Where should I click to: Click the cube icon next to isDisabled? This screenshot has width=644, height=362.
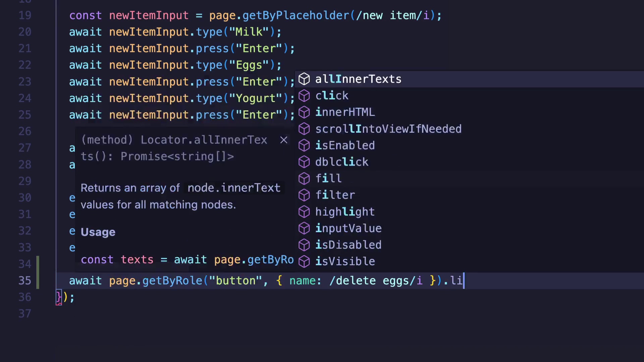(304, 245)
